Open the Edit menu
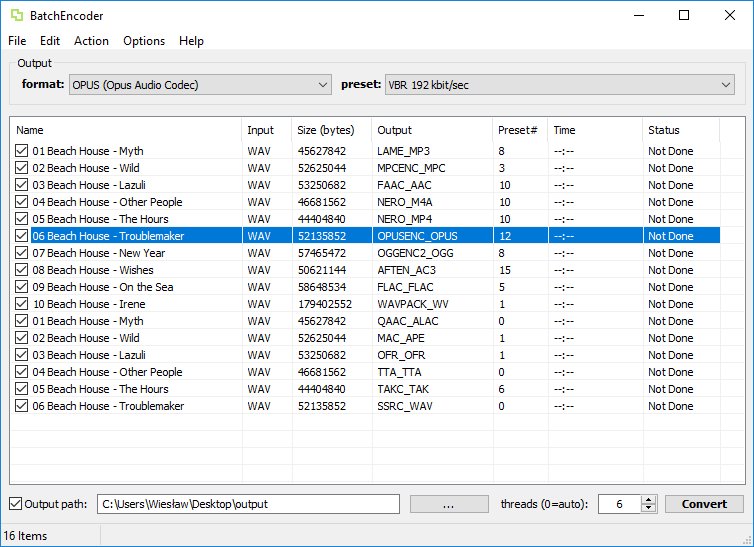 (50, 41)
